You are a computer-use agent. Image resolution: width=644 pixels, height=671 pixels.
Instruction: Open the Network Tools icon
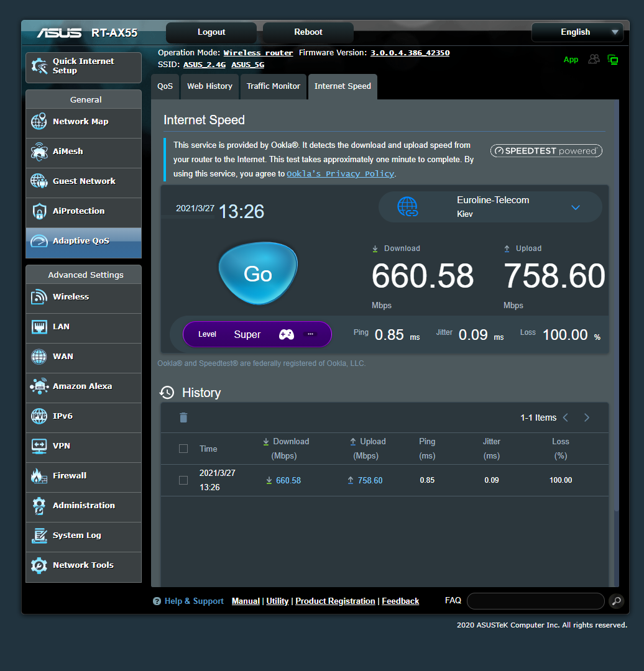point(39,565)
